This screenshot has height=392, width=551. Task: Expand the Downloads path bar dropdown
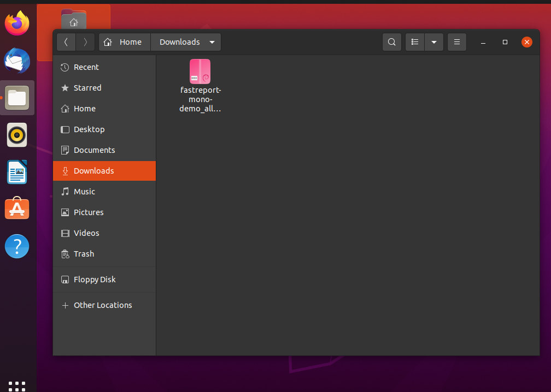(212, 42)
